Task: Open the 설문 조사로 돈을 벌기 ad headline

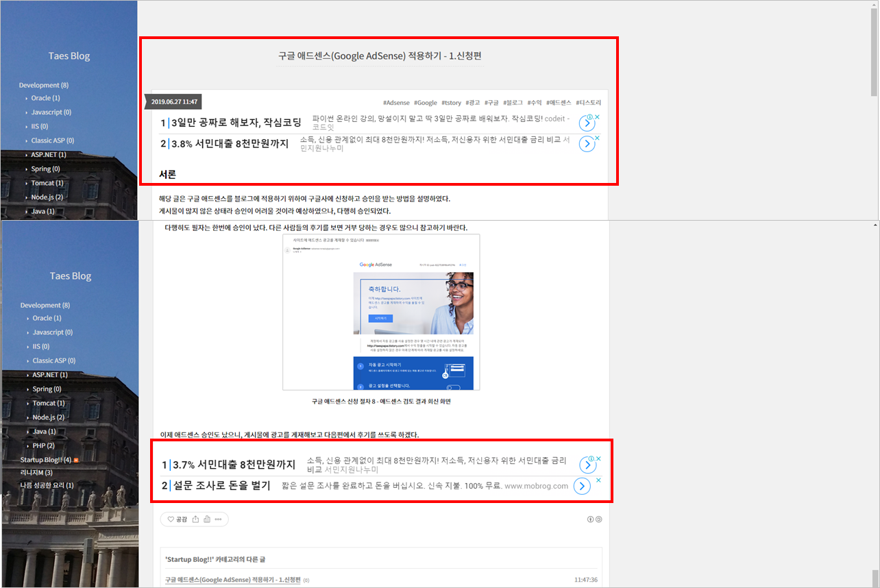Action: tap(221, 486)
